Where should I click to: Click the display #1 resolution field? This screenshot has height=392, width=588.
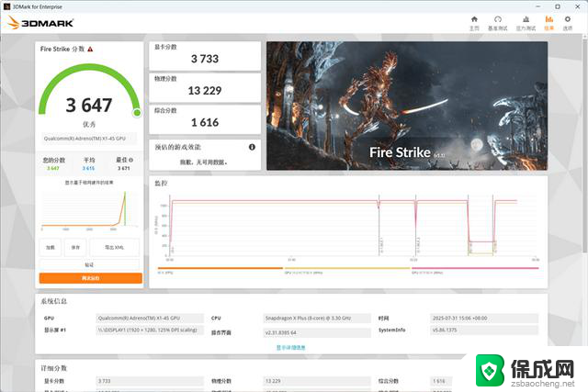[150, 330]
